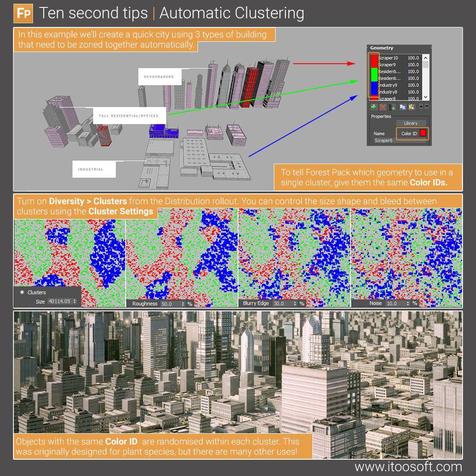476x476 pixels.
Task: Add a new geometry item
Action: (x=373, y=107)
